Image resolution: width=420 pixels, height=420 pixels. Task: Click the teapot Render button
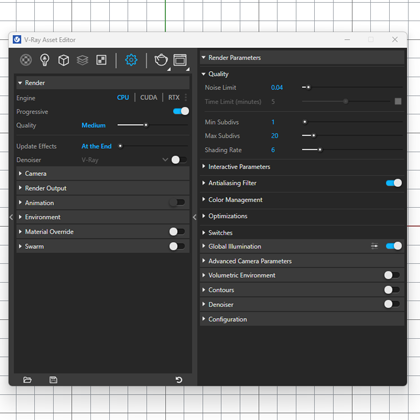tap(161, 60)
